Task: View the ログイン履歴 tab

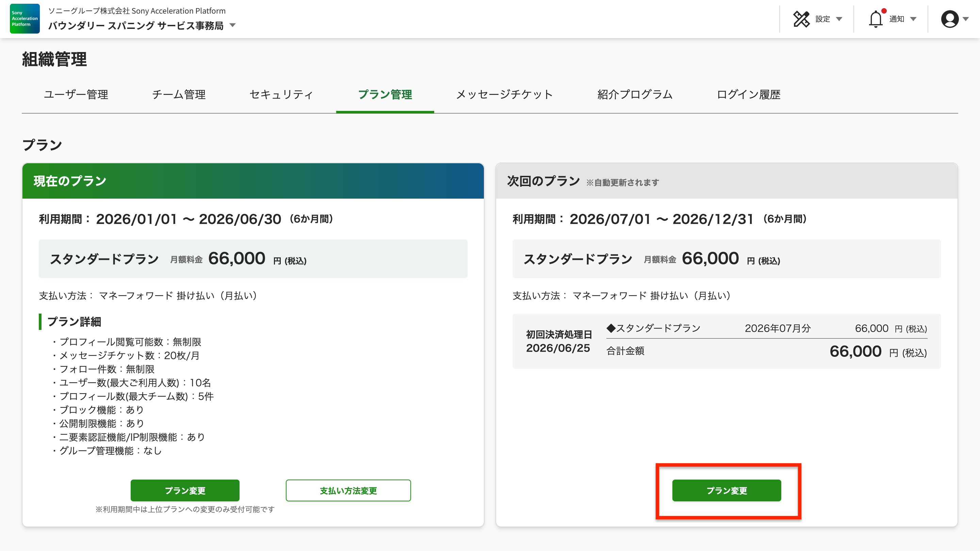Action: point(748,94)
